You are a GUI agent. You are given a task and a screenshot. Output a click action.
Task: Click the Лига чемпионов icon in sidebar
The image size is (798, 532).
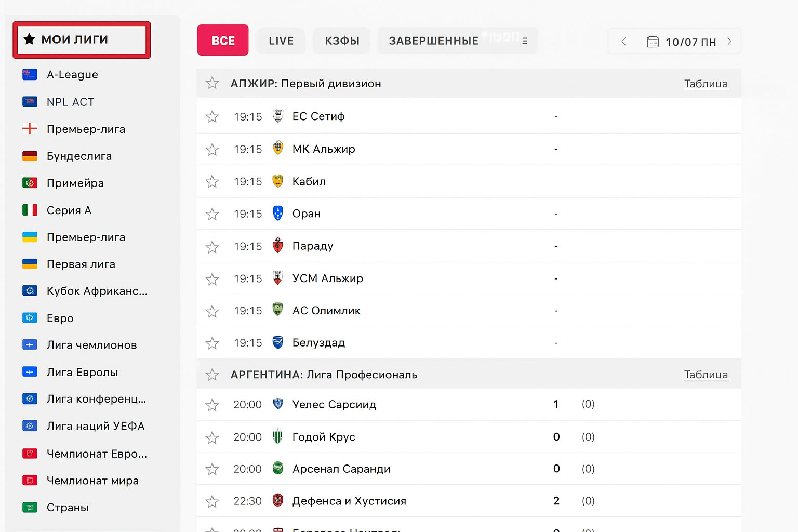click(x=30, y=344)
